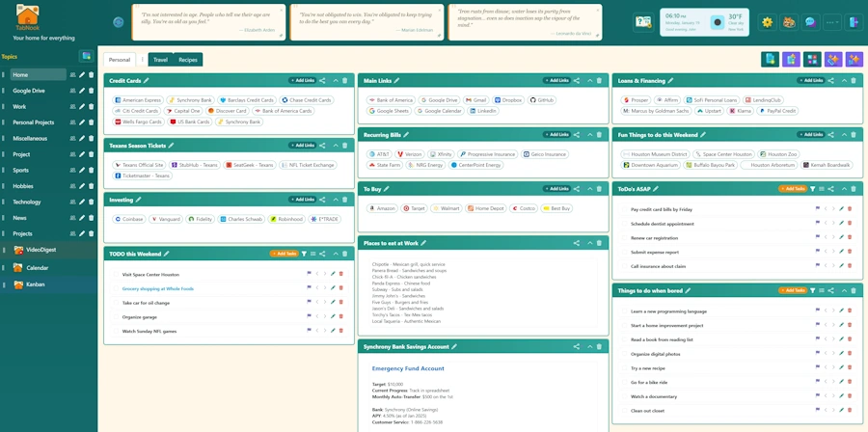Tick Learn a new programming language

[625, 311]
